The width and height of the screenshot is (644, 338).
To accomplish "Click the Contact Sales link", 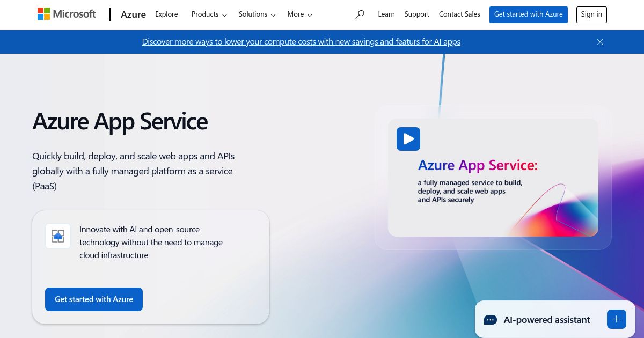I will tap(459, 14).
